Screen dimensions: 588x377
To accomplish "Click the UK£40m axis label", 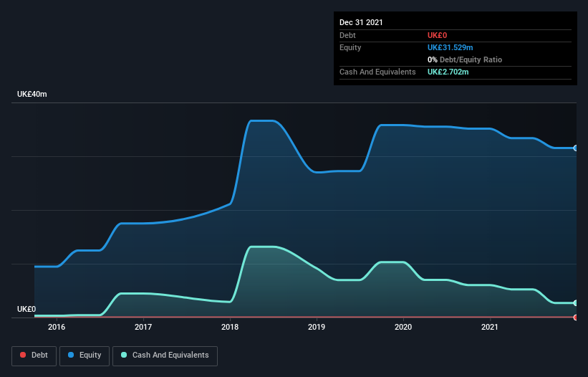I will pyautogui.click(x=32, y=94).
